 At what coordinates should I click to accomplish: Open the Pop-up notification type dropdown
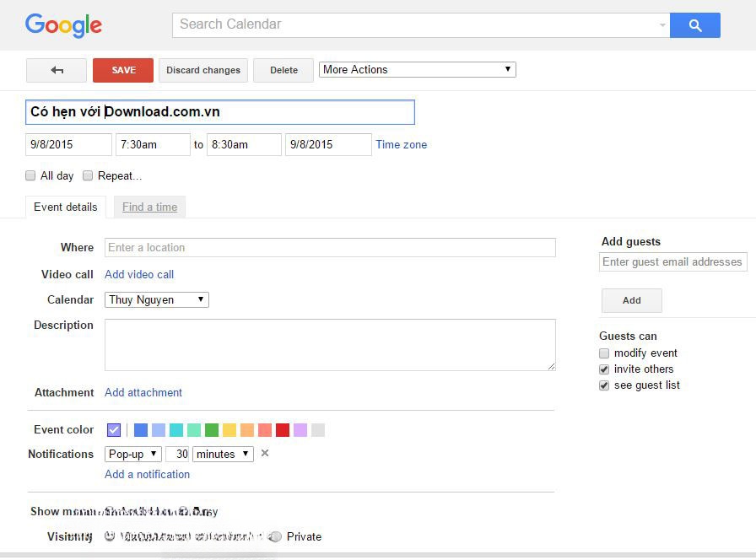click(x=133, y=454)
